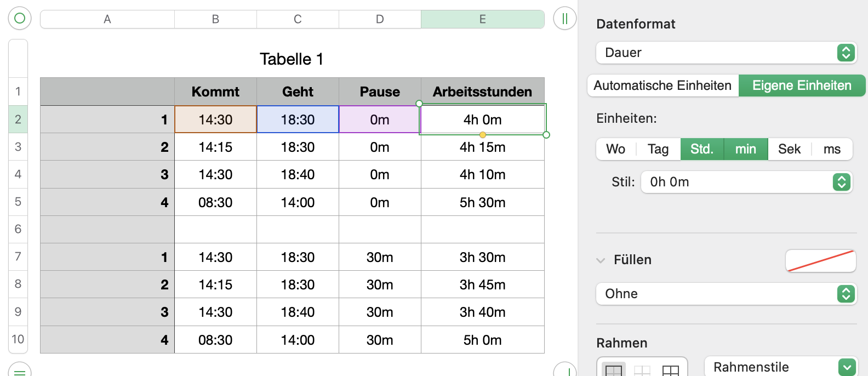The width and height of the screenshot is (868, 376).
Task: Click the add rows and columns corner handle
Action: coord(564,371)
